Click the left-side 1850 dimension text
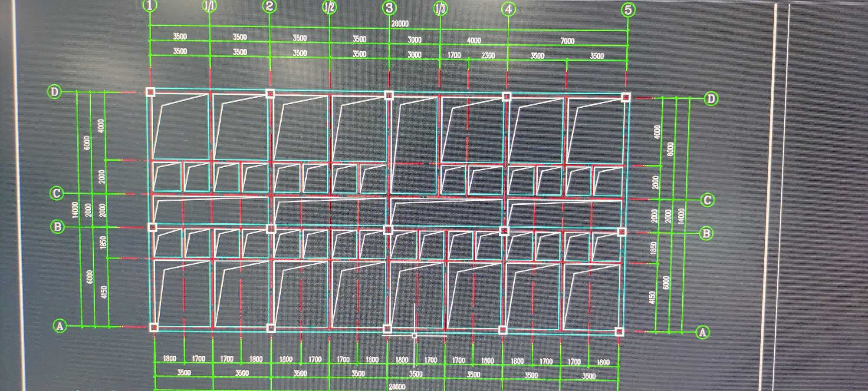The height and width of the screenshot is (391, 868). 103,242
